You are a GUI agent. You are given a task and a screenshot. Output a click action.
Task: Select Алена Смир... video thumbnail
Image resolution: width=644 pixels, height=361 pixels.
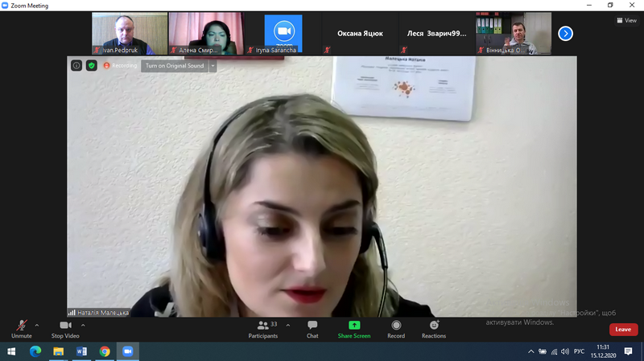206,34
